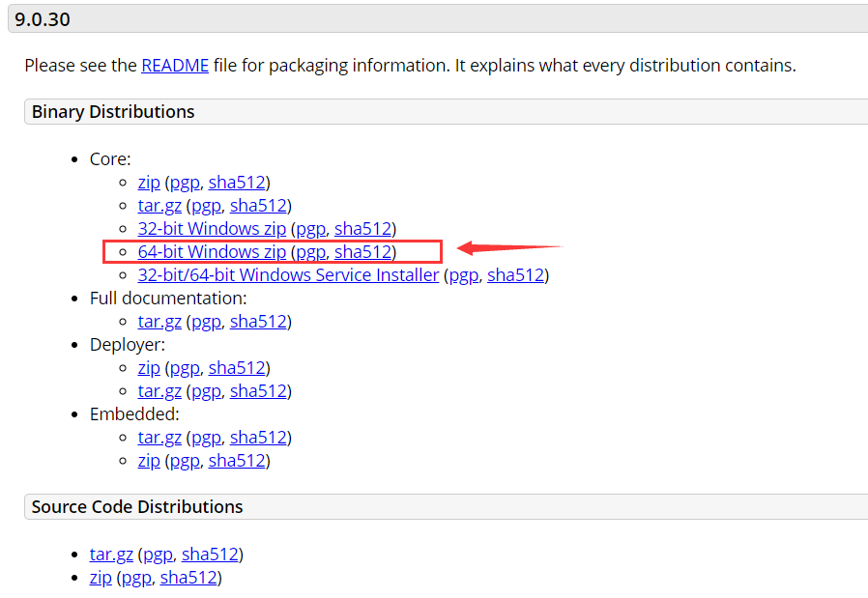
Task: Click the Source Code Distributions heading
Action: point(137,507)
